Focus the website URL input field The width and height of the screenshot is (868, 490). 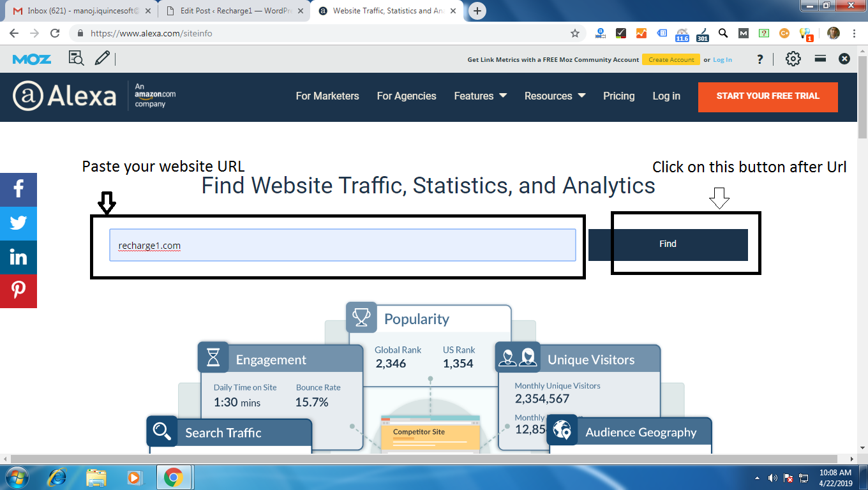click(343, 245)
